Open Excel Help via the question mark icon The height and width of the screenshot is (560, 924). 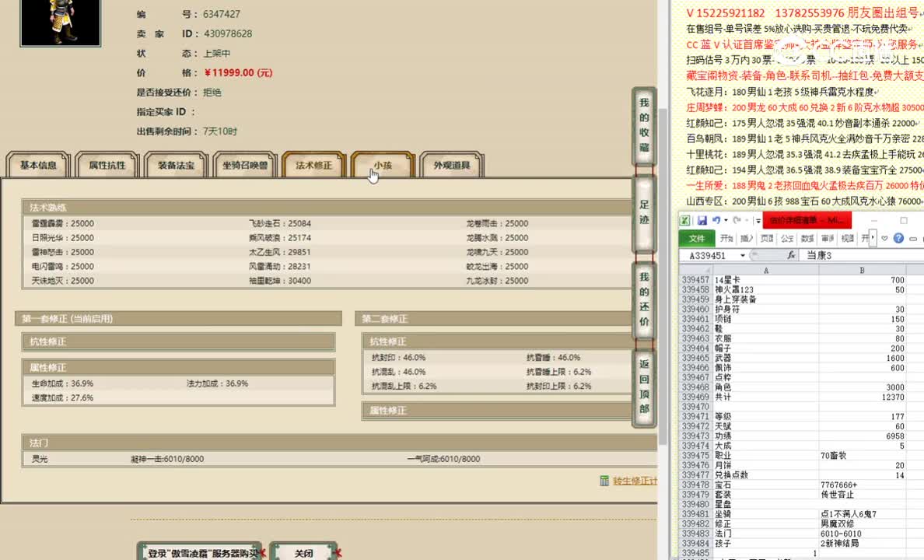(899, 238)
